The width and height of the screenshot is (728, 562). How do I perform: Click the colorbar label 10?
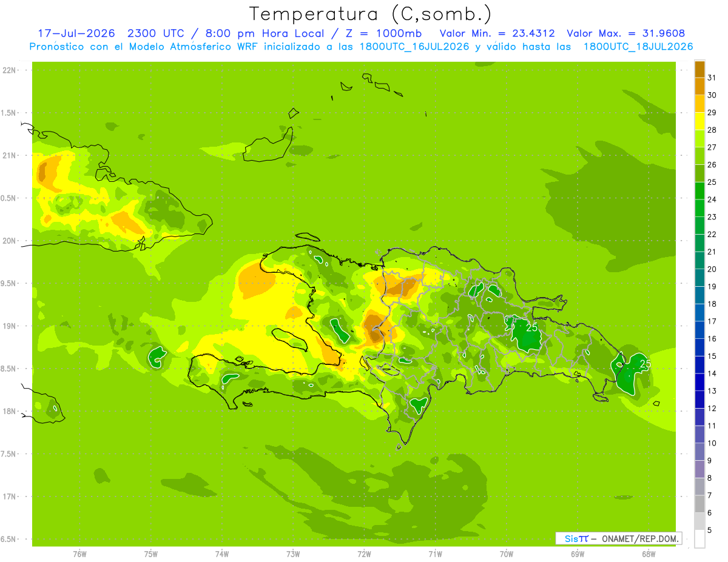tap(712, 444)
